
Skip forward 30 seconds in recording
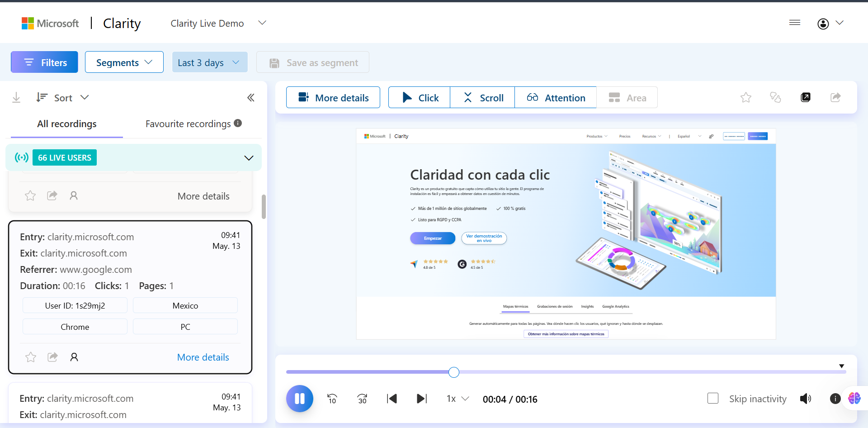[362, 399]
